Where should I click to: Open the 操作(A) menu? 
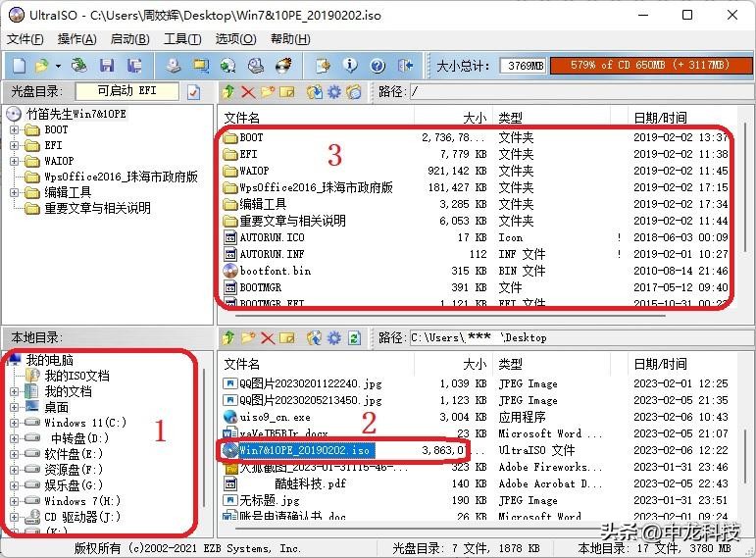point(76,39)
